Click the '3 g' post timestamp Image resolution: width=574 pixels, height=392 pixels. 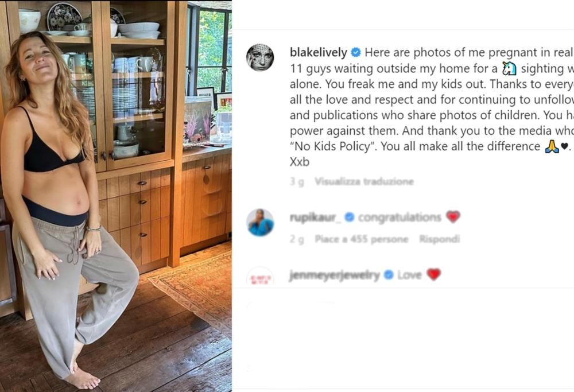click(x=297, y=181)
